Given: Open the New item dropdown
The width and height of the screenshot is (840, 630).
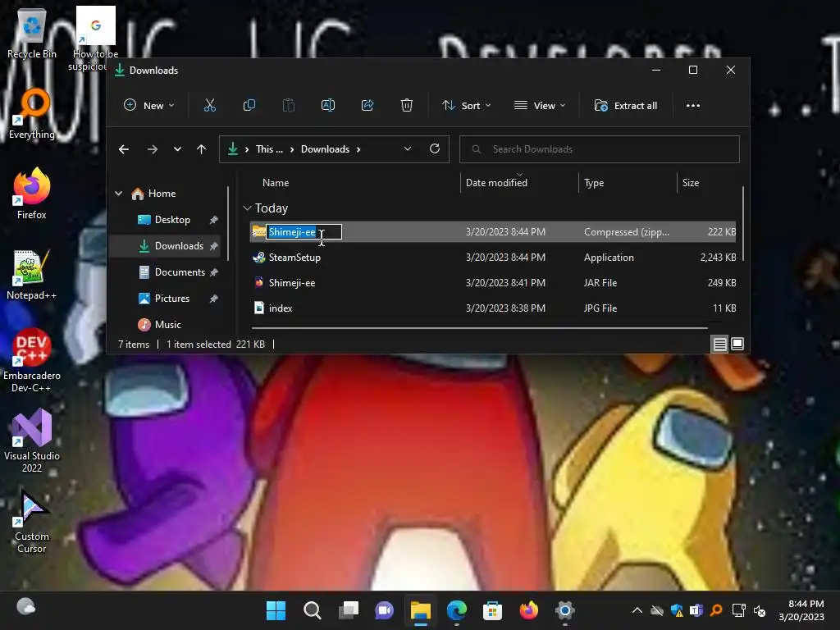Looking at the screenshot, I should [149, 106].
